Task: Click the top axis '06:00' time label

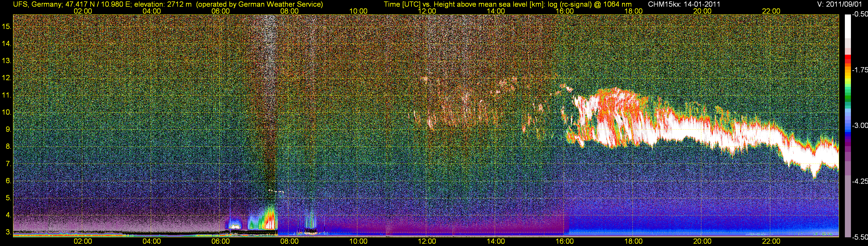Action: [221, 11]
